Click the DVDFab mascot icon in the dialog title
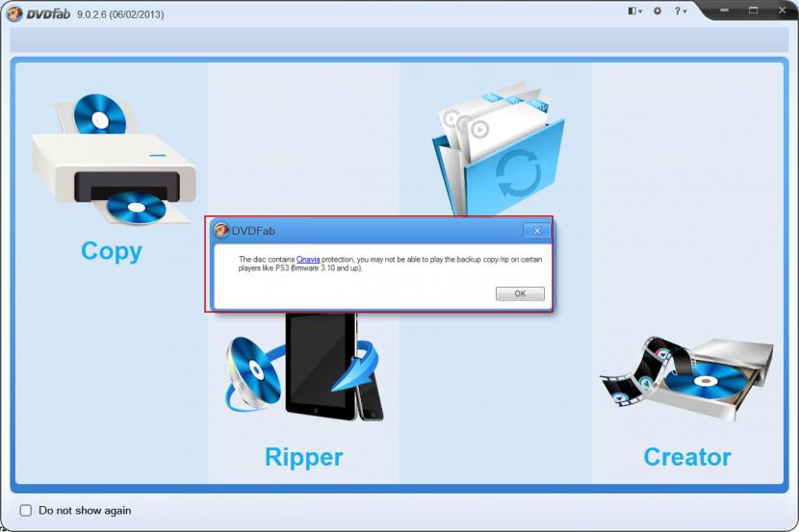The width and height of the screenshot is (799, 532). [220, 230]
